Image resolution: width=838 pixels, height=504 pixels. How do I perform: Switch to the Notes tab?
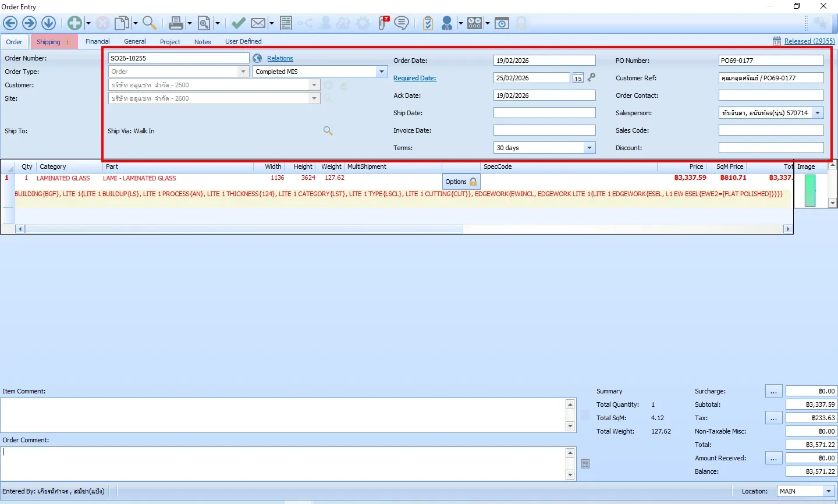pos(203,41)
